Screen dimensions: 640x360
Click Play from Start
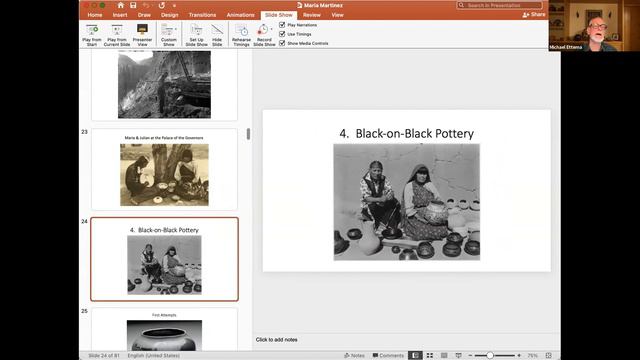coord(92,35)
